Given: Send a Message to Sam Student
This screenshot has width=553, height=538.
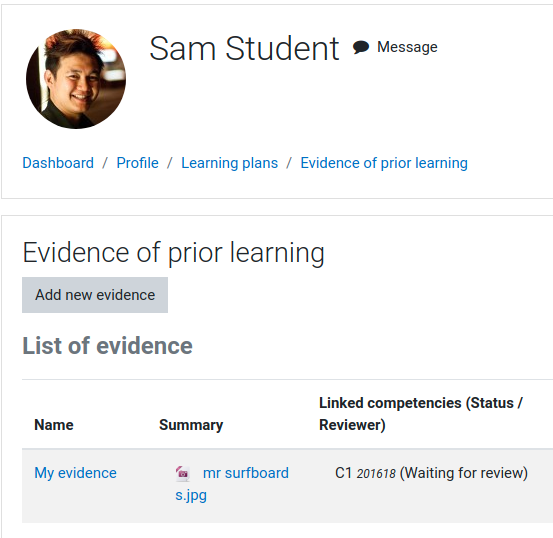Looking at the screenshot, I should (407, 47).
